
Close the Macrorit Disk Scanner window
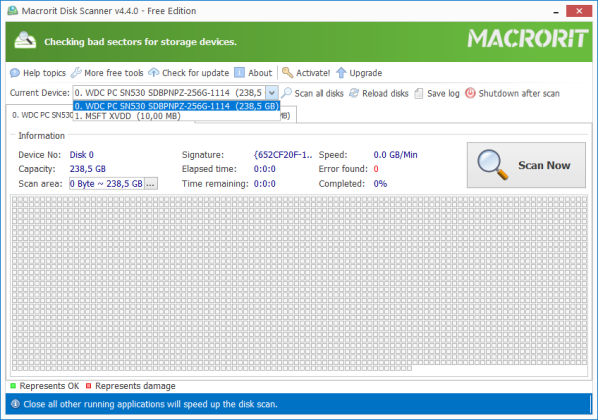pos(579,11)
